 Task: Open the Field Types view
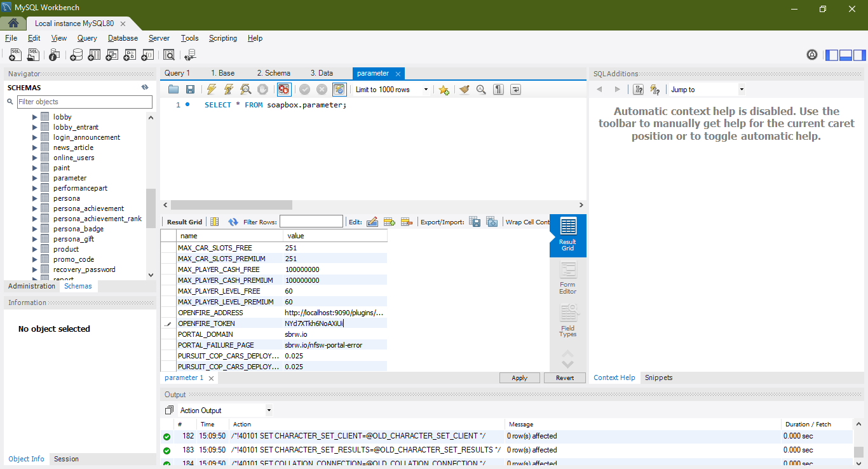click(x=568, y=321)
